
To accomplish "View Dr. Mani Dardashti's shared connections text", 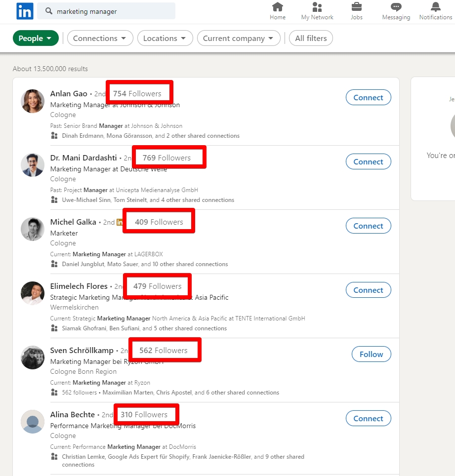I will tap(148, 200).
